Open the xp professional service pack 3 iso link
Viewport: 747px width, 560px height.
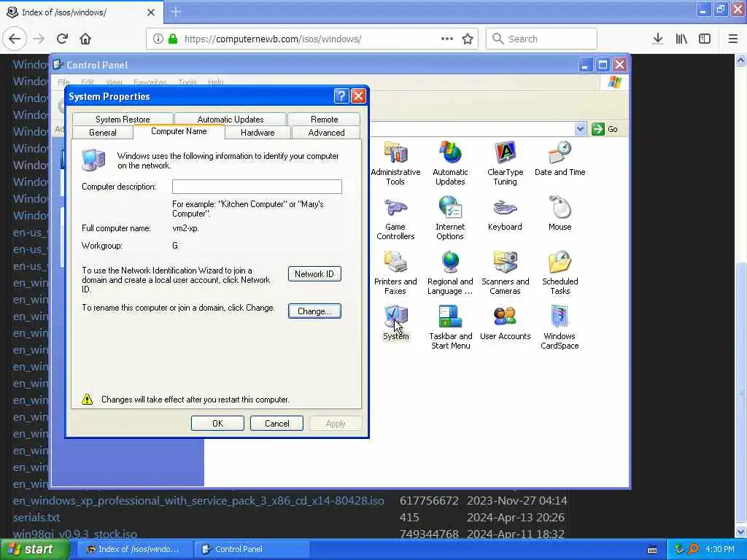coord(198,500)
